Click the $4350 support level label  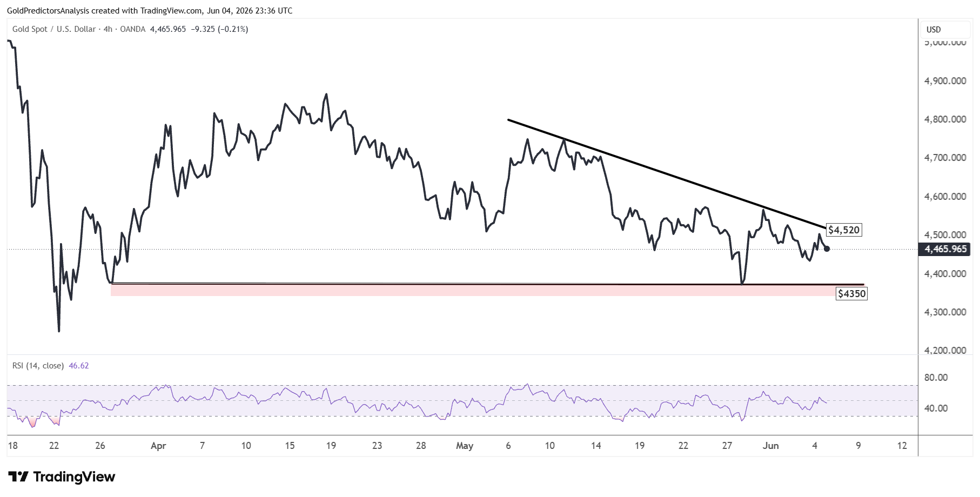(x=851, y=294)
